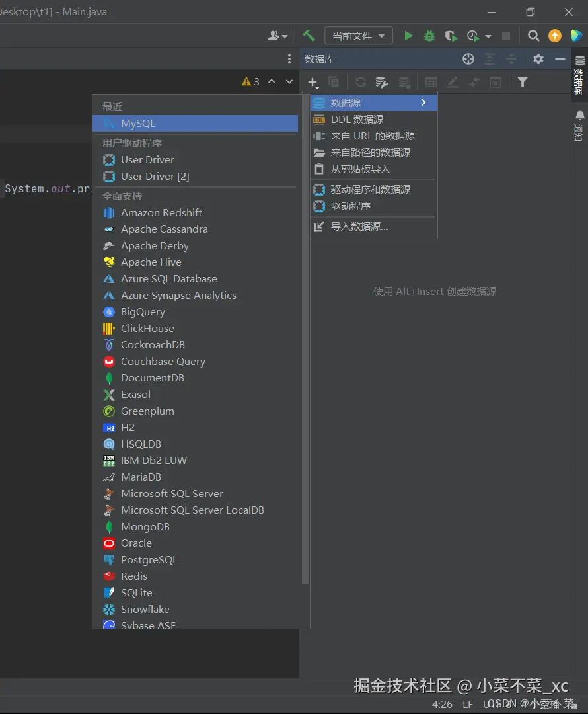Click the Edit source pencil icon

pyautogui.click(x=453, y=82)
